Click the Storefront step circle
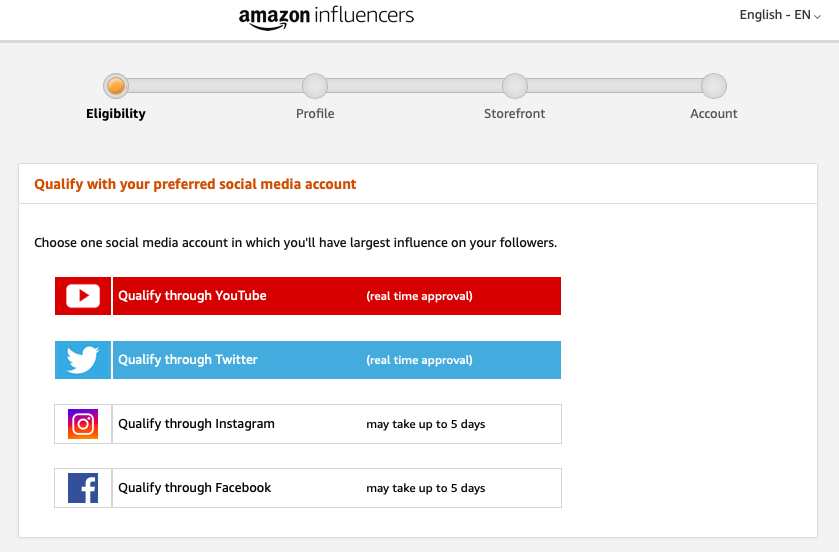Screen dimensions: 839x552 (514, 86)
